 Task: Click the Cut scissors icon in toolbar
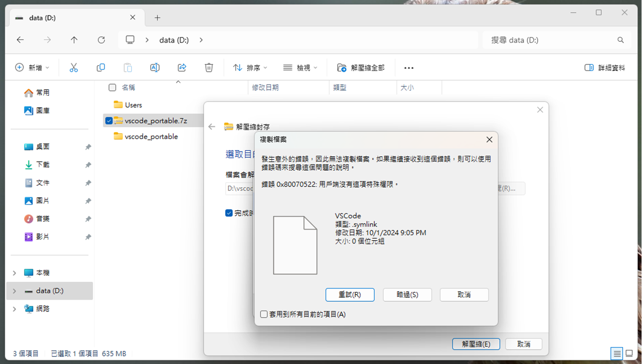[74, 68]
